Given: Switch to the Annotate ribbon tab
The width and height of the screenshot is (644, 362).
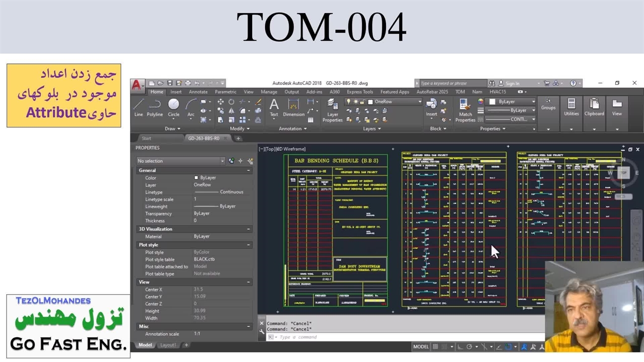Looking at the screenshot, I should (198, 92).
